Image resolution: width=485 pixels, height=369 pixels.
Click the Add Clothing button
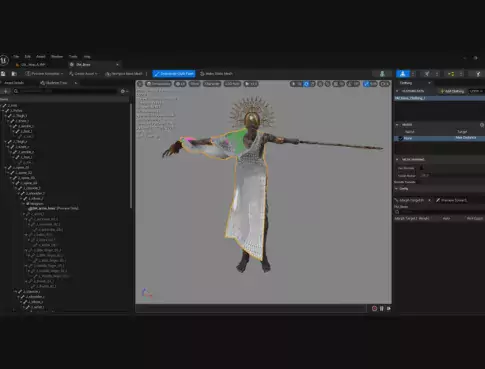coord(452,91)
